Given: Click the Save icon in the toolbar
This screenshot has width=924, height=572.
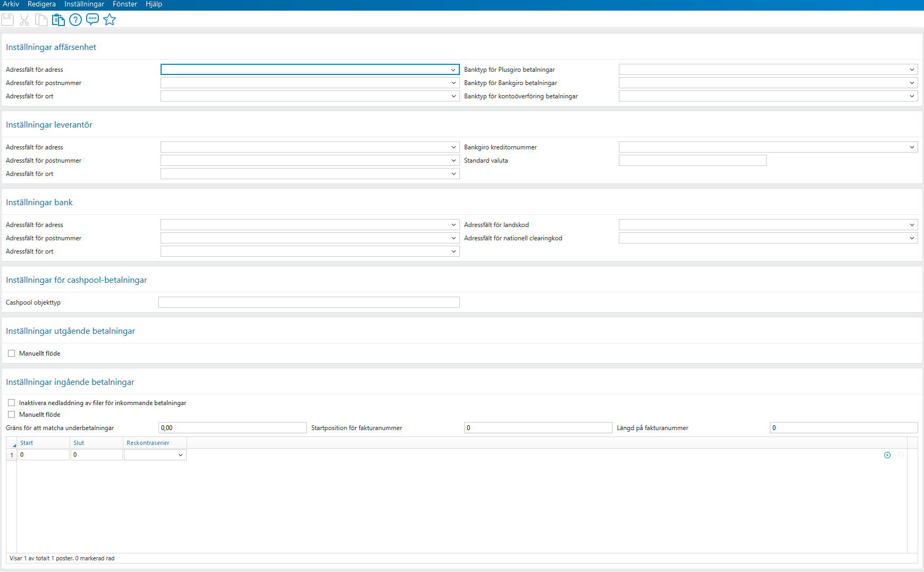Looking at the screenshot, I should tap(7, 20).
